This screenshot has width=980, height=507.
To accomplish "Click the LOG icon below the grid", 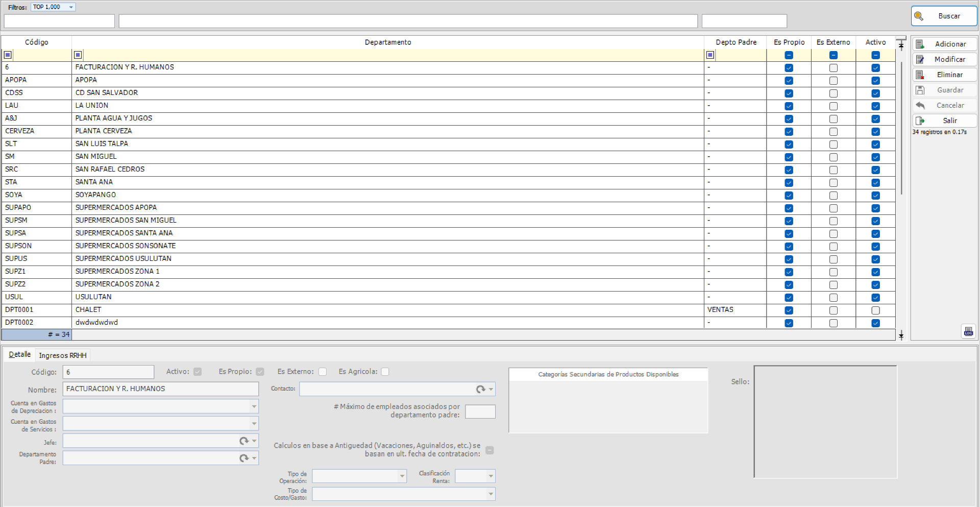I will pos(969,331).
